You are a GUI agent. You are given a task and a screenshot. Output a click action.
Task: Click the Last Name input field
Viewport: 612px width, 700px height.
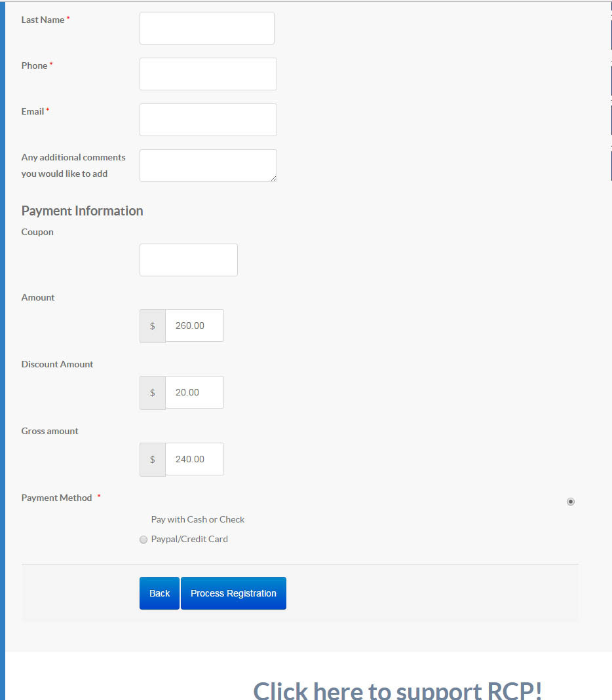coord(206,28)
